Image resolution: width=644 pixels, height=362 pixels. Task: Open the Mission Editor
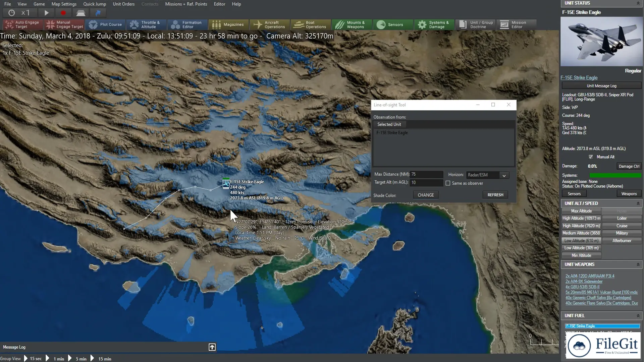[517, 24]
